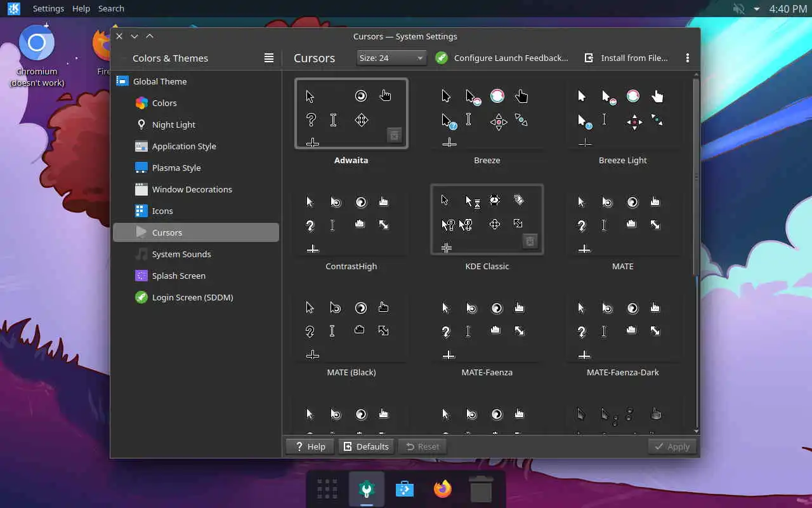Open System Sounds settings

coord(196,254)
